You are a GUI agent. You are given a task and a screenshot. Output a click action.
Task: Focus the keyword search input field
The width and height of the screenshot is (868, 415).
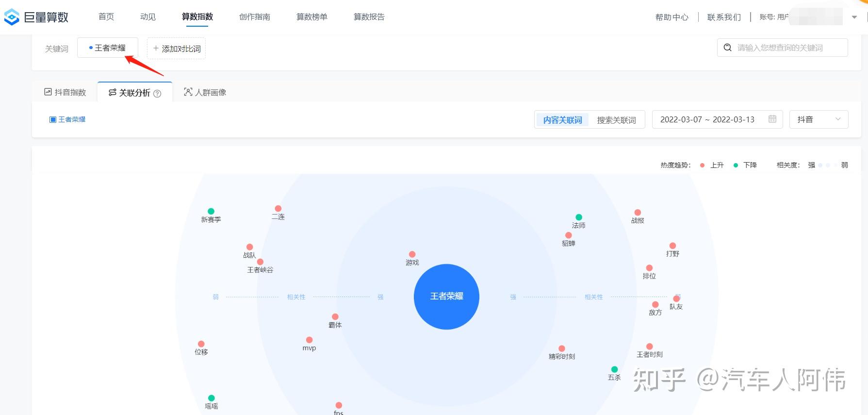[783, 48]
